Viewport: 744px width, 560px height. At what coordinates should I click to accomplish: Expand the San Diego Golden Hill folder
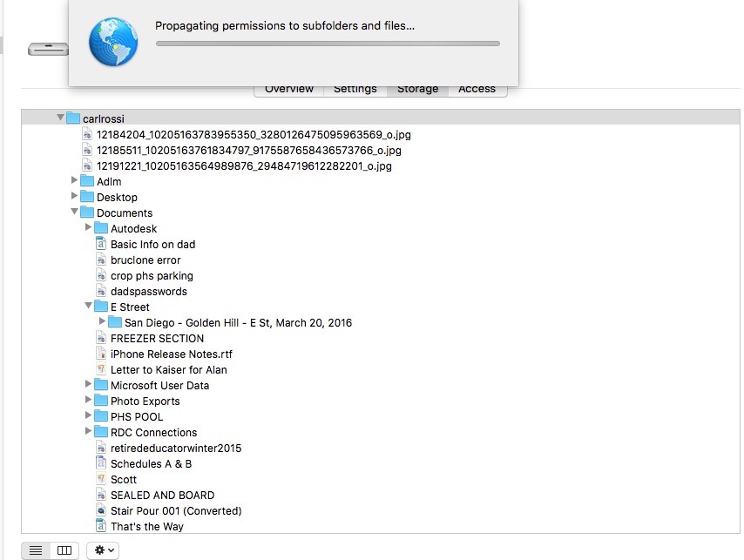tap(102, 321)
